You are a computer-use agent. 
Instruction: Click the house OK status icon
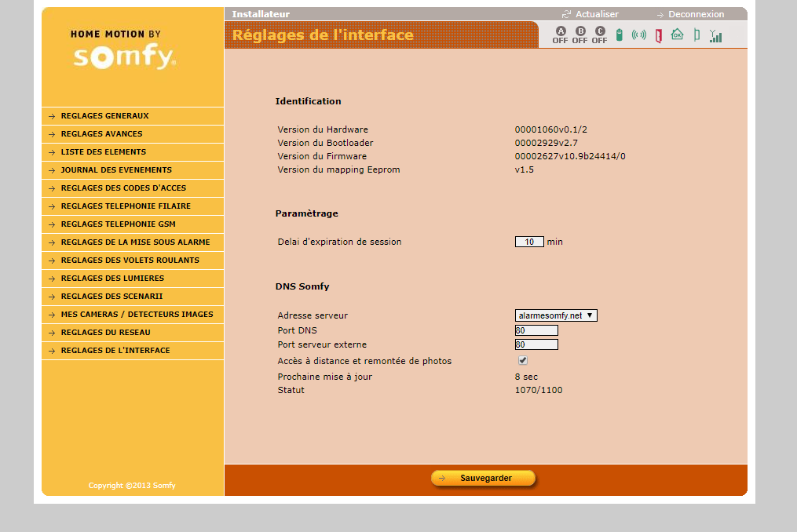[677, 35]
